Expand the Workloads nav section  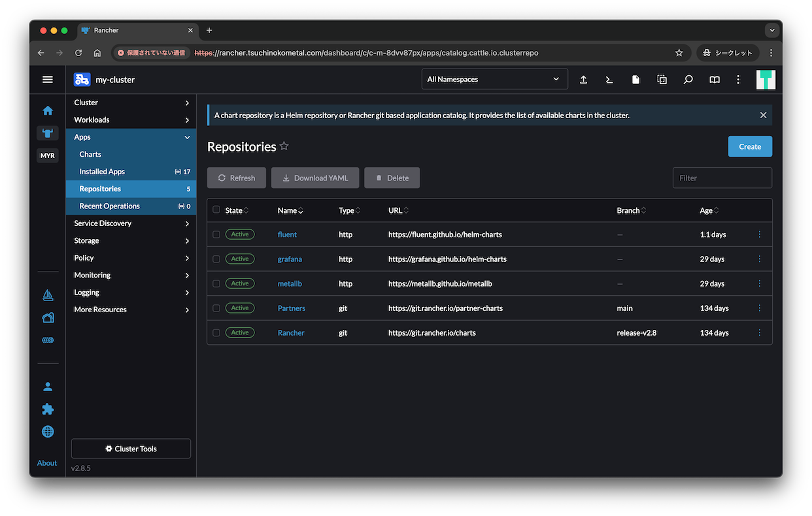(x=131, y=120)
